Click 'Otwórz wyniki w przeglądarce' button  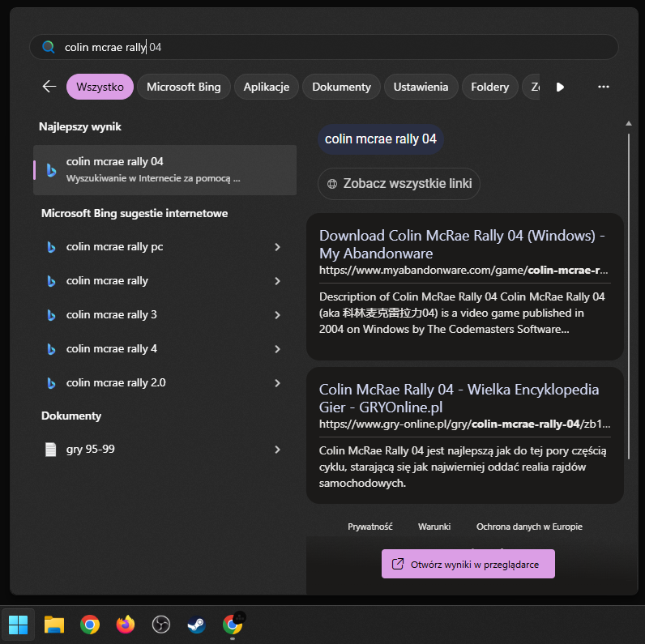click(x=468, y=564)
